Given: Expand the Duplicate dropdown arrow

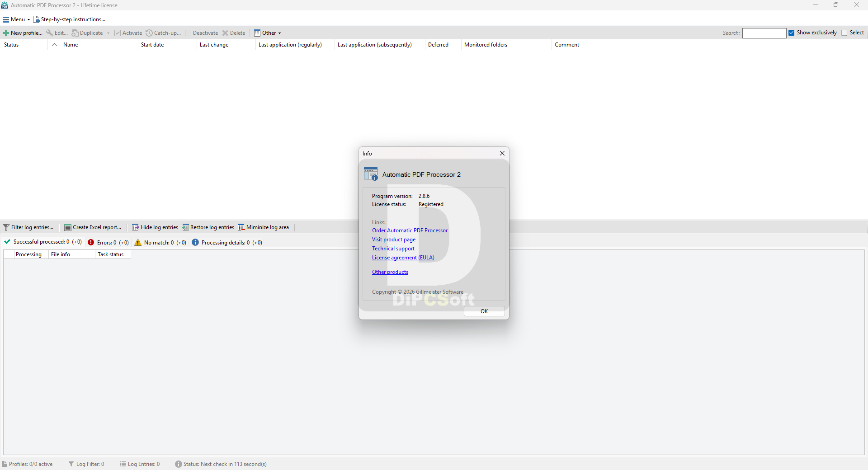Looking at the screenshot, I should 108,33.
